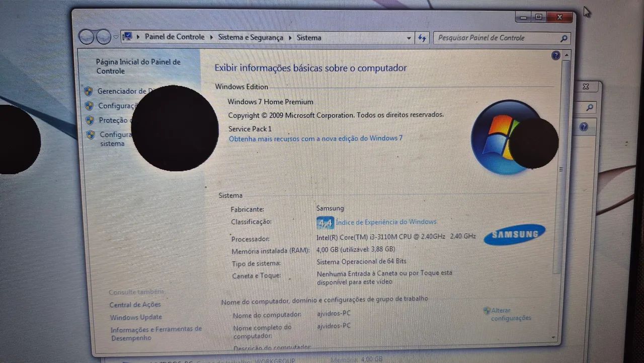
Task: Click "Sistema Operacional de 64 Bits" text
Action: pos(361,262)
